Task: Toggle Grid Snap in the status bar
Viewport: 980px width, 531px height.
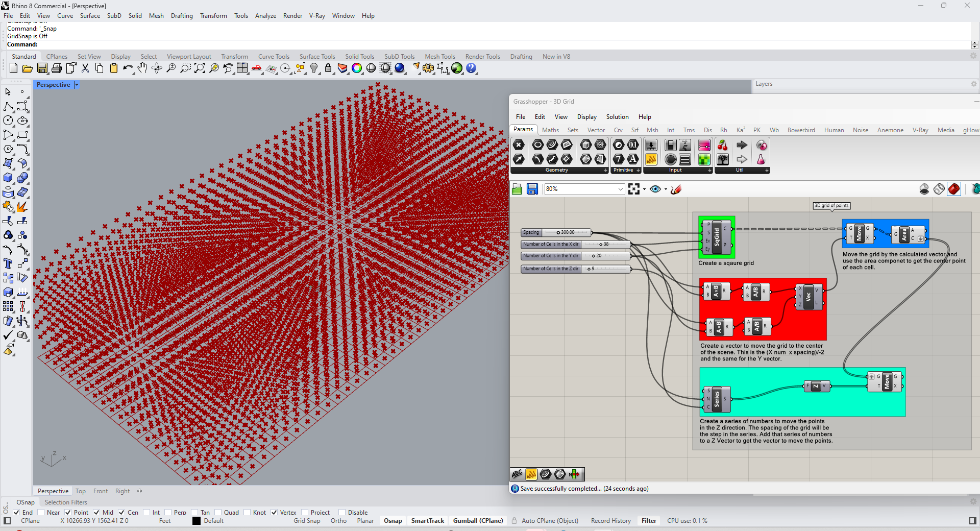Action: [307, 521]
